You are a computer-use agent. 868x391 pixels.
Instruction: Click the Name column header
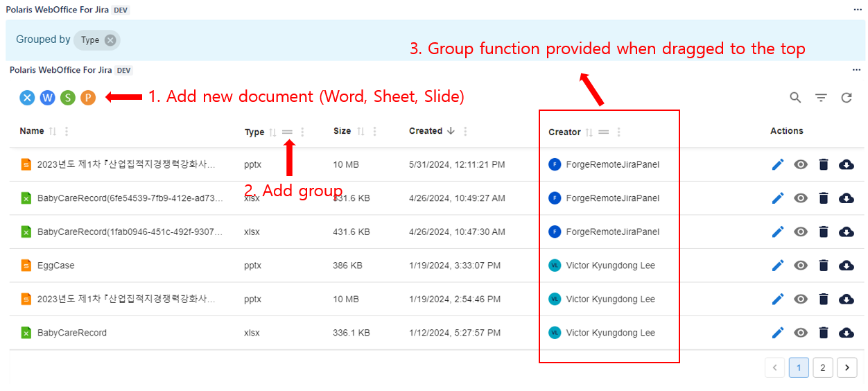coord(32,131)
